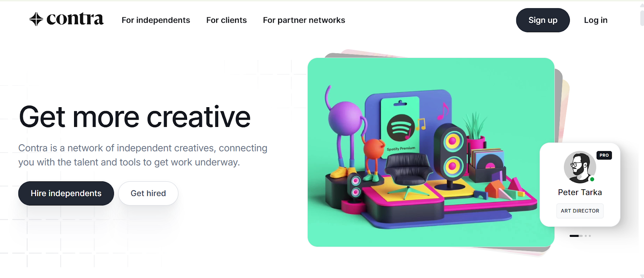
Task: Open the Spotify 3D artwork thumbnail
Action: pyautogui.click(x=431, y=152)
